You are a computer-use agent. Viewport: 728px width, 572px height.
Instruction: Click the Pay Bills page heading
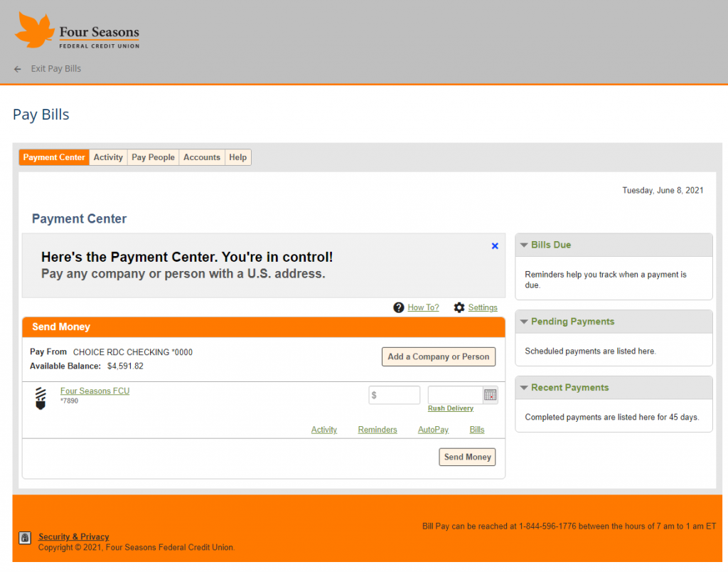pyautogui.click(x=41, y=115)
